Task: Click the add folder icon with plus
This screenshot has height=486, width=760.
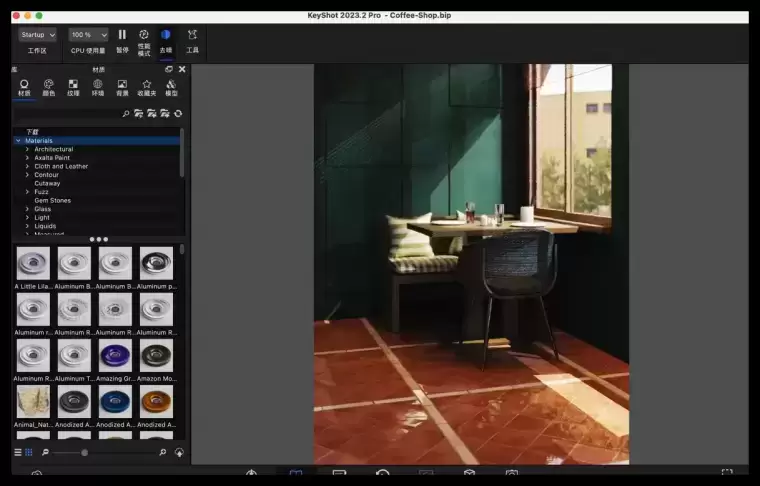Action: pos(152,113)
